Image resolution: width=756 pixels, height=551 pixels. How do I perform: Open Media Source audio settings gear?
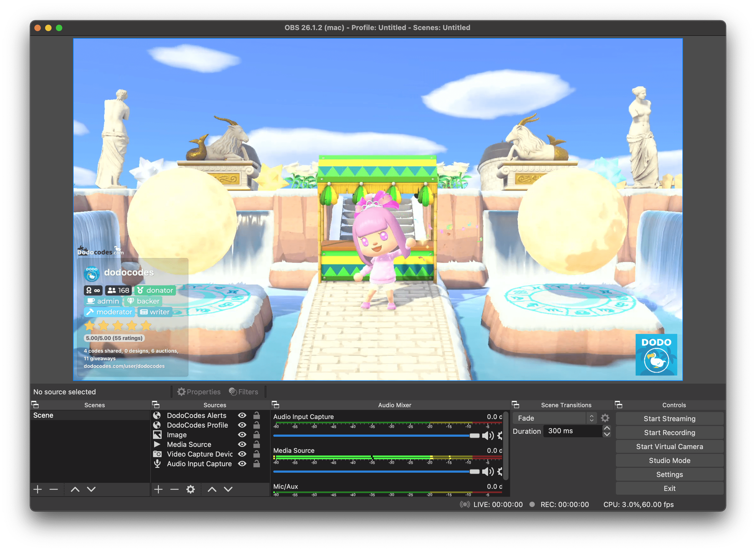(x=500, y=471)
